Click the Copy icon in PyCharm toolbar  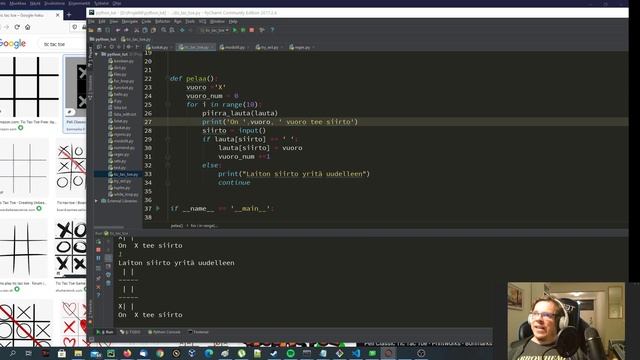pyautogui.click(x=145, y=30)
